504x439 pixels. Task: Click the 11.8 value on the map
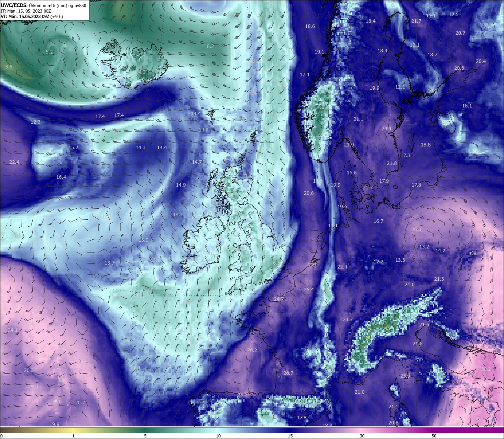click(x=471, y=254)
